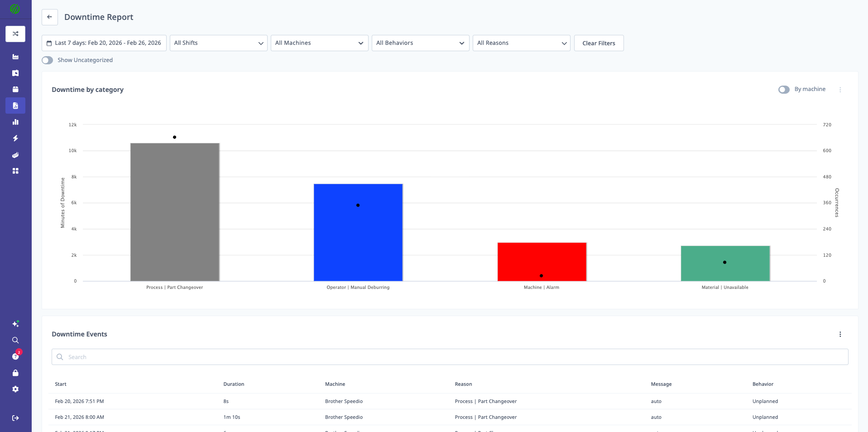Open the lightning bolt sidebar icon
The width and height of the screenshot is (868, 432).
(15, 138)
